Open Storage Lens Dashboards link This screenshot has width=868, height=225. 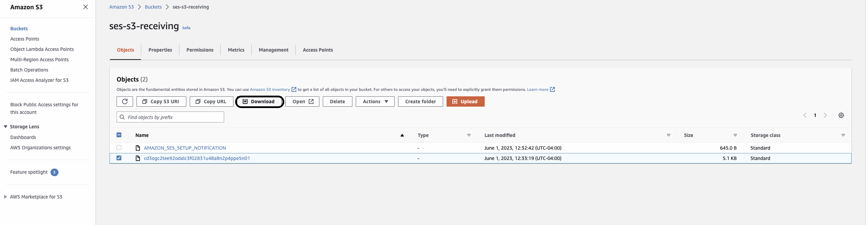click(23, 137)
